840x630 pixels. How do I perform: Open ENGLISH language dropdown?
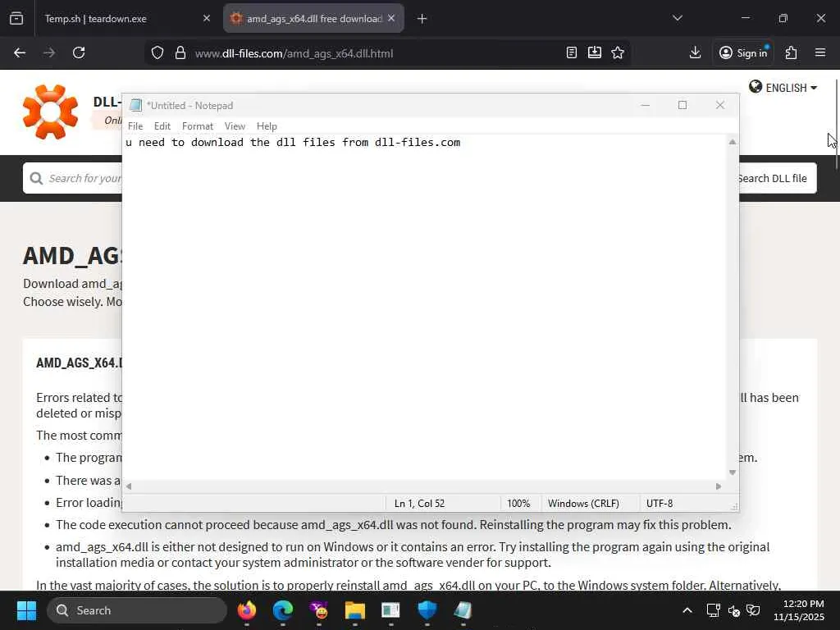[x=783, y=87]
